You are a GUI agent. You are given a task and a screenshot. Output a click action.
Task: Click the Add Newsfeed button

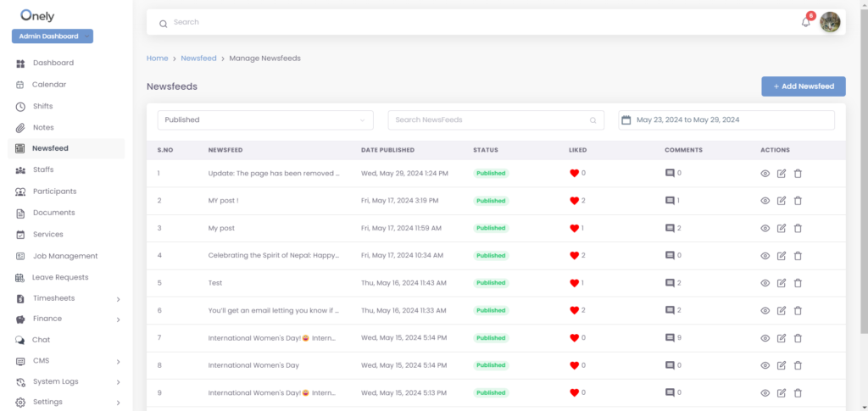(x=803, y=86)
